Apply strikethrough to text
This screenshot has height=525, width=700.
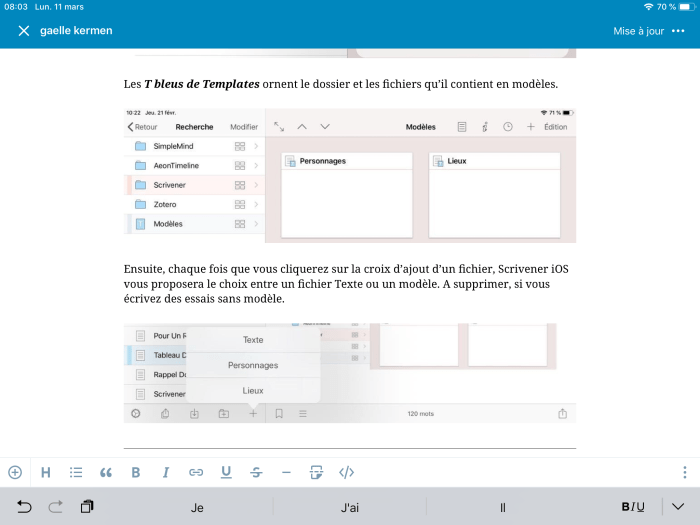pyautogui.click(x=256, y=472)
